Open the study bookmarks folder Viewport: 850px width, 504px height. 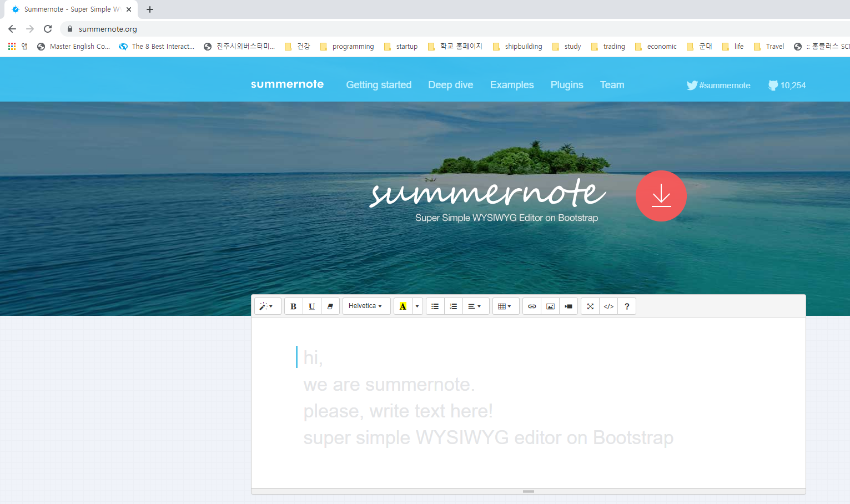coord(567,47)
